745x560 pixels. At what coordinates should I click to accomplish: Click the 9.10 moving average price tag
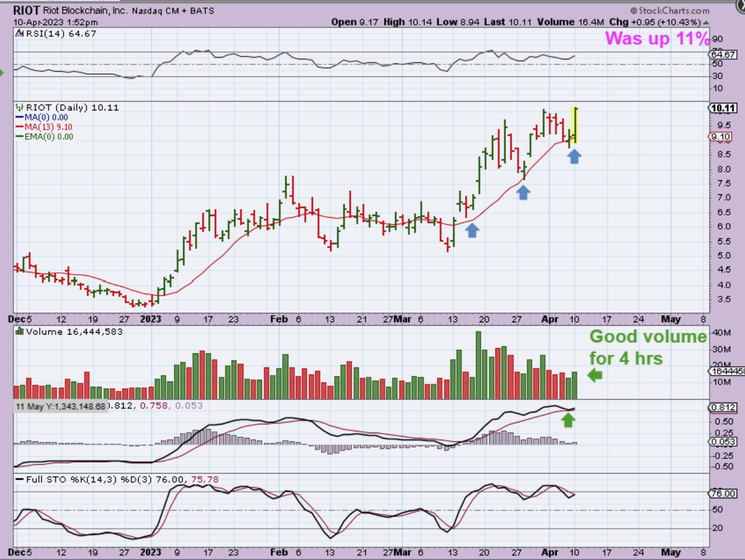point(721,137)
